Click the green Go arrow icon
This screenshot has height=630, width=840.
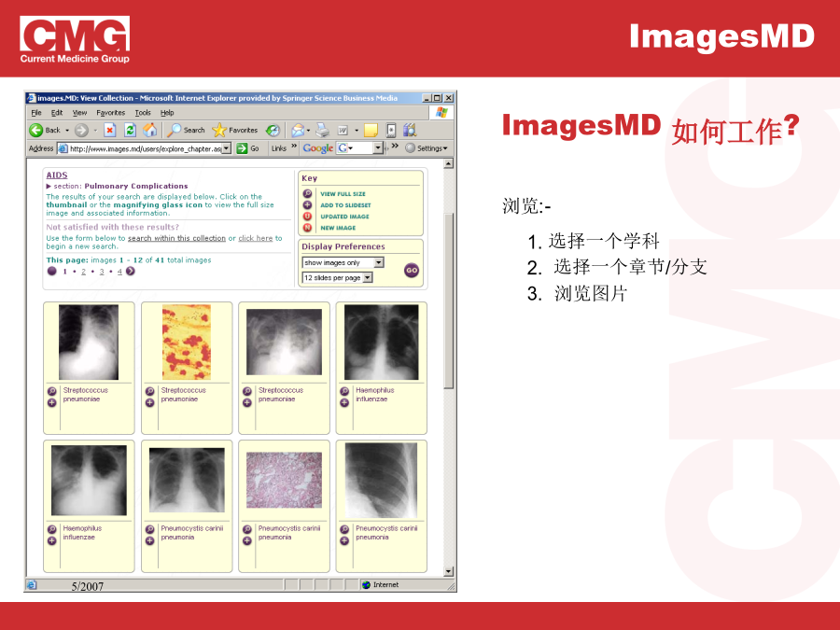(x=242, y=148)
